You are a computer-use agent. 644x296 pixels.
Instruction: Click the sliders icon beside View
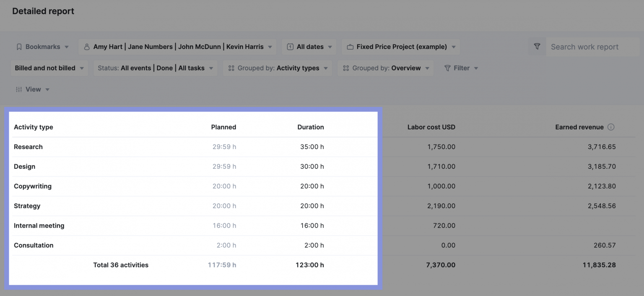[x=18, y=89]
